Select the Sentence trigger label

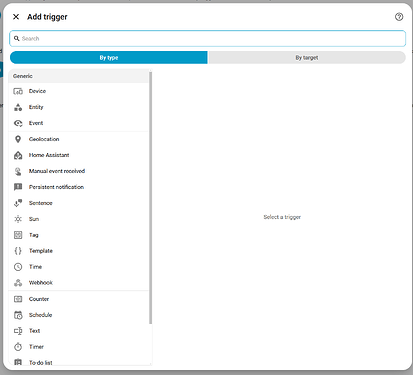[41, 203]
